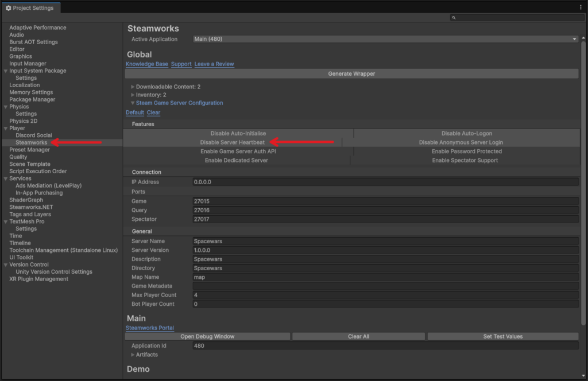Collapse the Player tree category arrow

pyautogui.click(x=6, y=129)
